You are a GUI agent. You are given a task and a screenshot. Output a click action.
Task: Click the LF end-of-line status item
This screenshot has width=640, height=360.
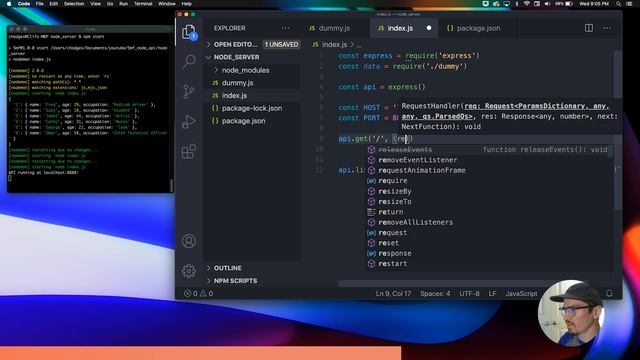492,293
